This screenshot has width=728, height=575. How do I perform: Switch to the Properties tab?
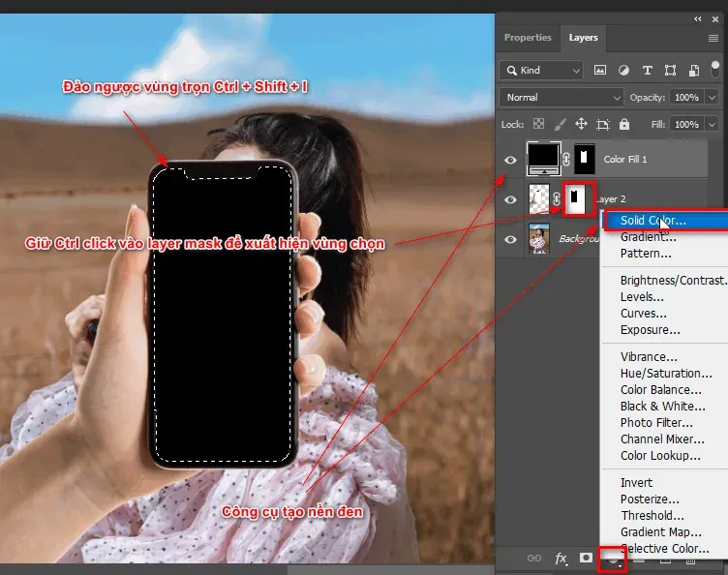528,38
